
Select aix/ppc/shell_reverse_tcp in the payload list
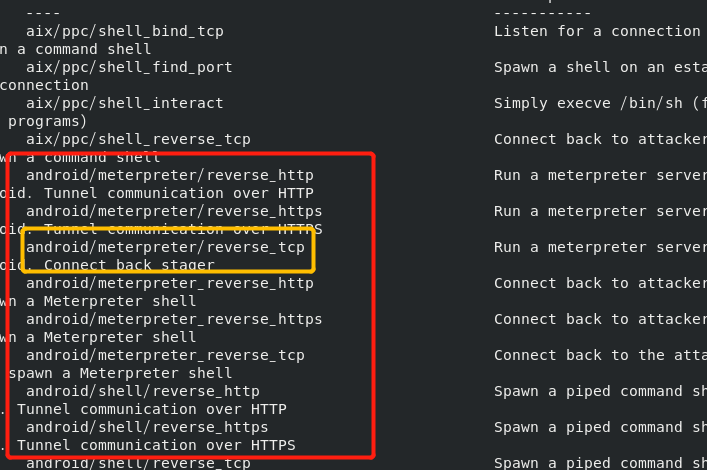coord(138,139)
